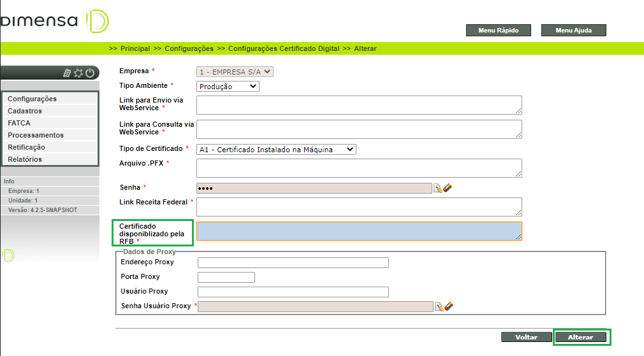
Task: Click into the Arquivo .PFX text area
Action: (360, 168)
